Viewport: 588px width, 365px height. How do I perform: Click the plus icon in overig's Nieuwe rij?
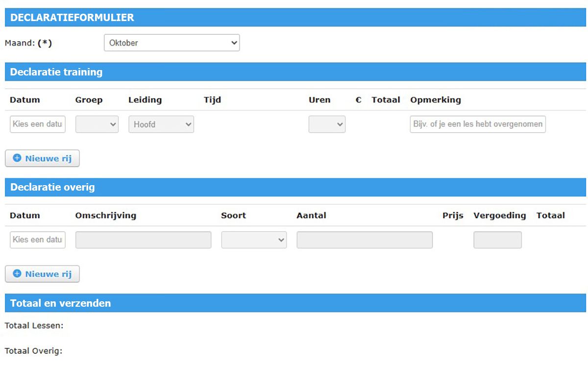(17, 274)
